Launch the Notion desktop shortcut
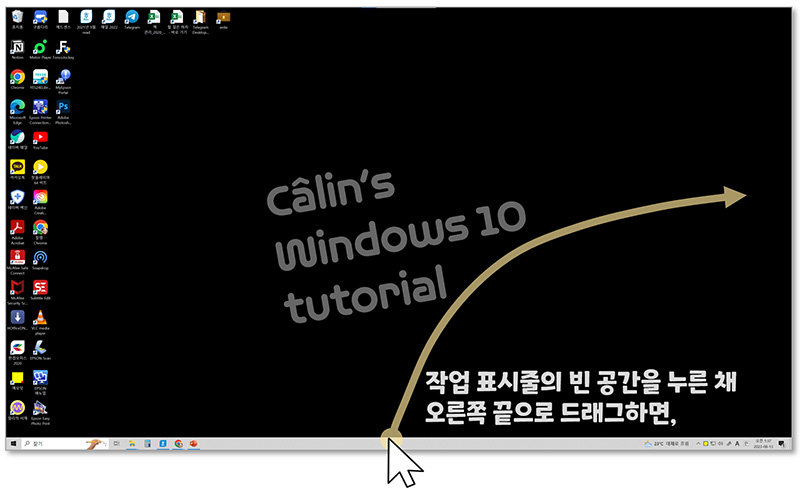The height and width of the screenshot is (497, 800). (x=17, y=49)
